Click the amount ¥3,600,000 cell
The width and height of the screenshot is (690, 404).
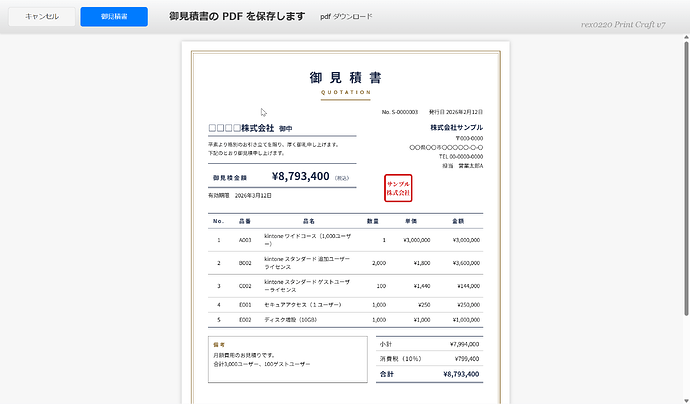click(x=466, y=263)
